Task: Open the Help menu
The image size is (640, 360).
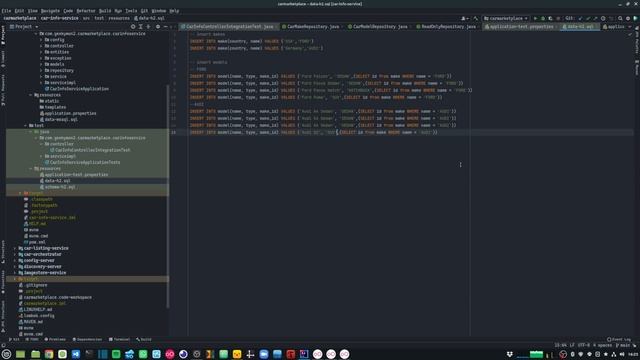Action: click(x=174, y=11)
